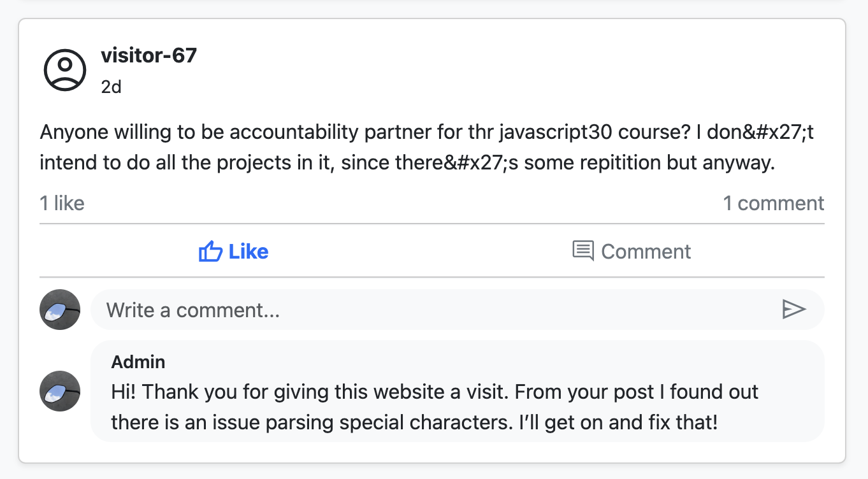Click the "2d" post timestamp
Screen dimensions: 868x479
tap(111, 87)
